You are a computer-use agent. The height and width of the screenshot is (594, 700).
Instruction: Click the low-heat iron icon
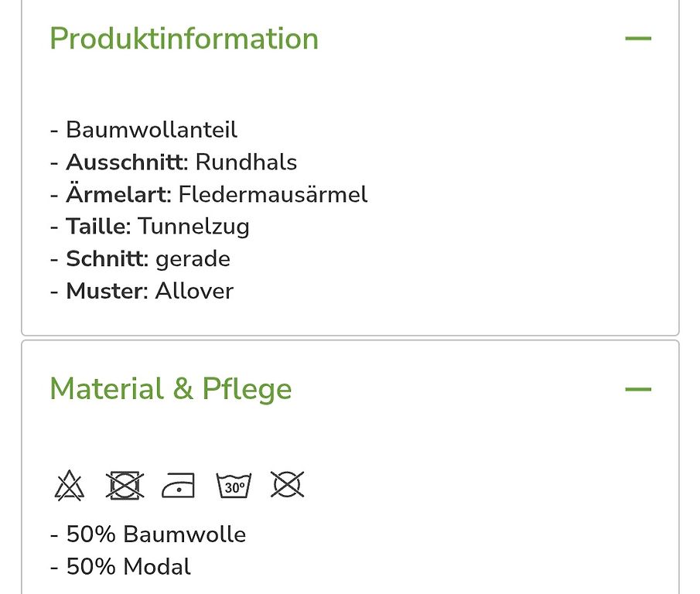(179, 485)
